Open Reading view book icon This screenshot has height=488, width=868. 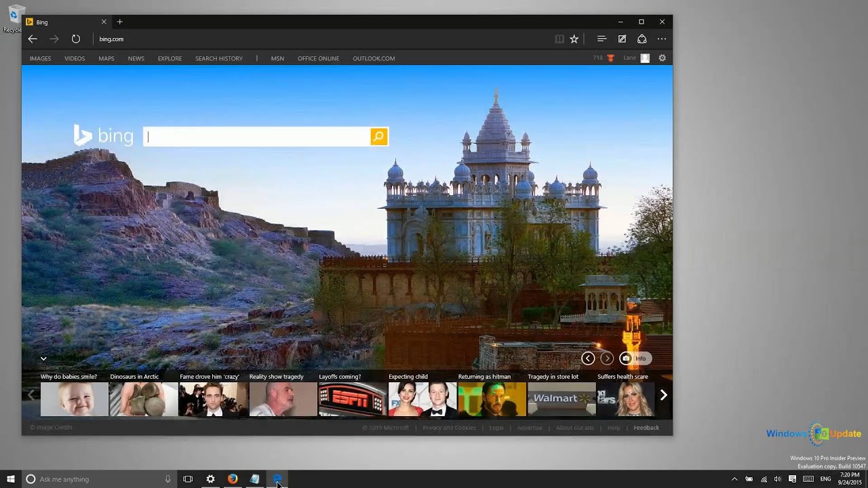559,39
